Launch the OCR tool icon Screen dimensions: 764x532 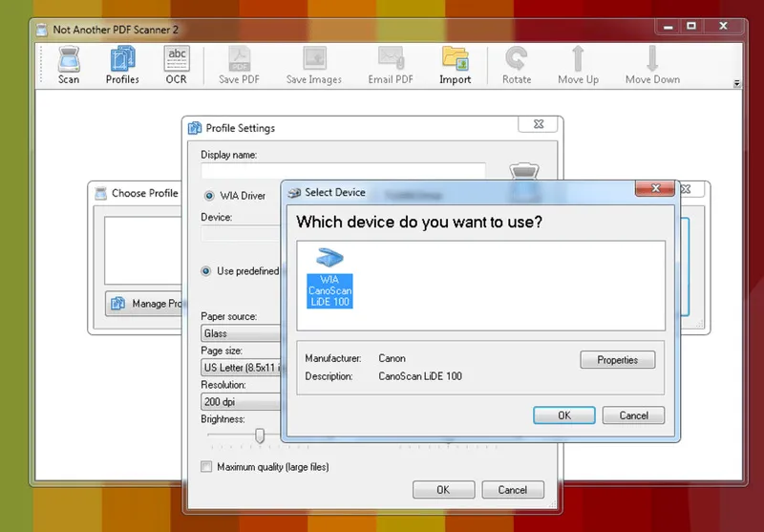tap(177, 60)
